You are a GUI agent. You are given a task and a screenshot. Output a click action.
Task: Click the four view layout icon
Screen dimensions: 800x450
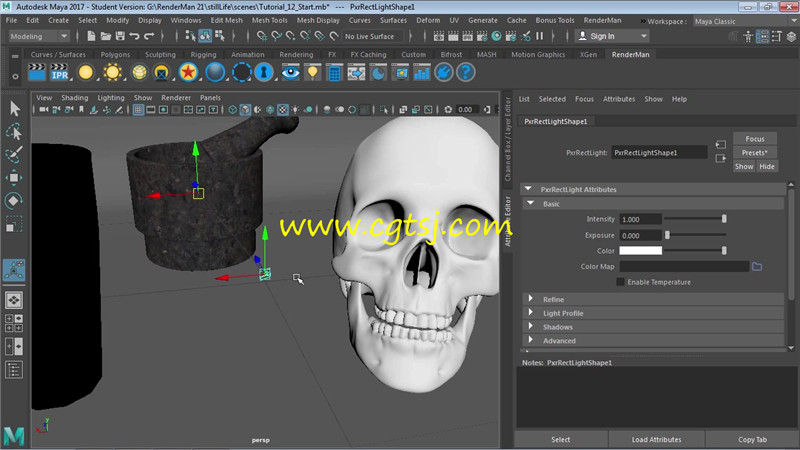pyautogui.click(x=14, y=323)
